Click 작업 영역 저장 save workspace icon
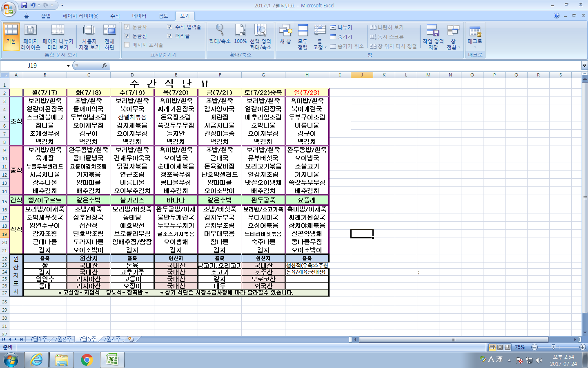Screen dimensions: 588x368 click(x=433, y=36)
